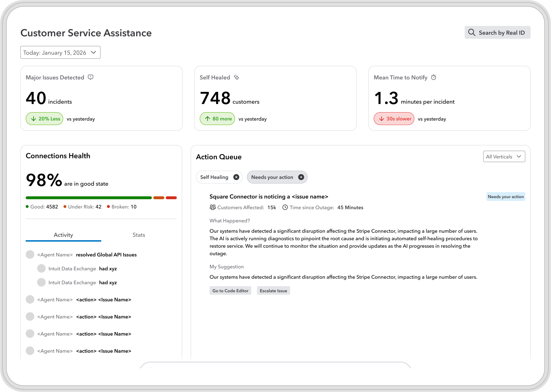Click the Needs your action status tag
Screen dimensions: 551x392
click(506, 197)
